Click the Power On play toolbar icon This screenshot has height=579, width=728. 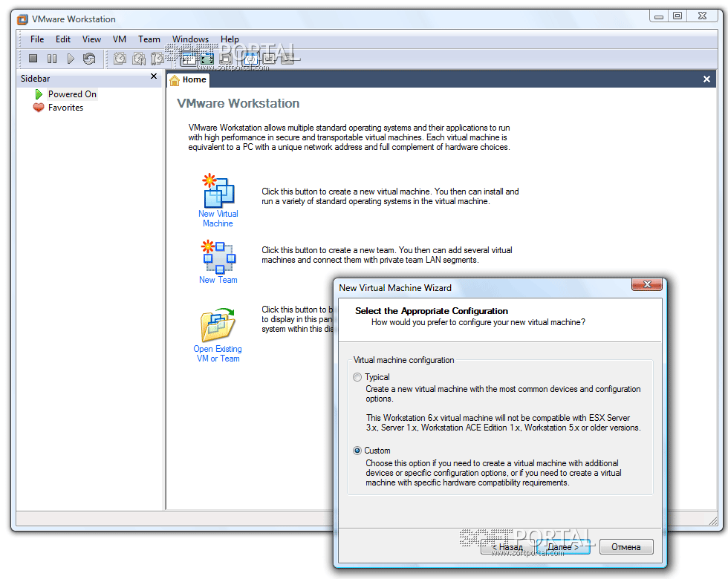(71, 59)
